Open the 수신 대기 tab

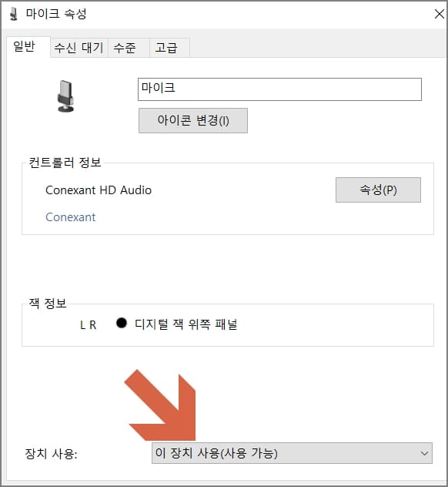[79, 48]
